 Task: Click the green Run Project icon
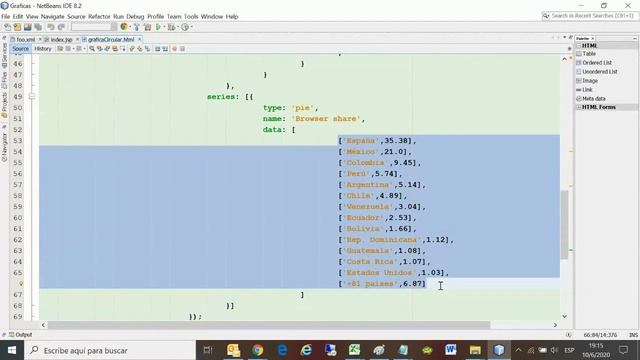click(x=158, y=27)
